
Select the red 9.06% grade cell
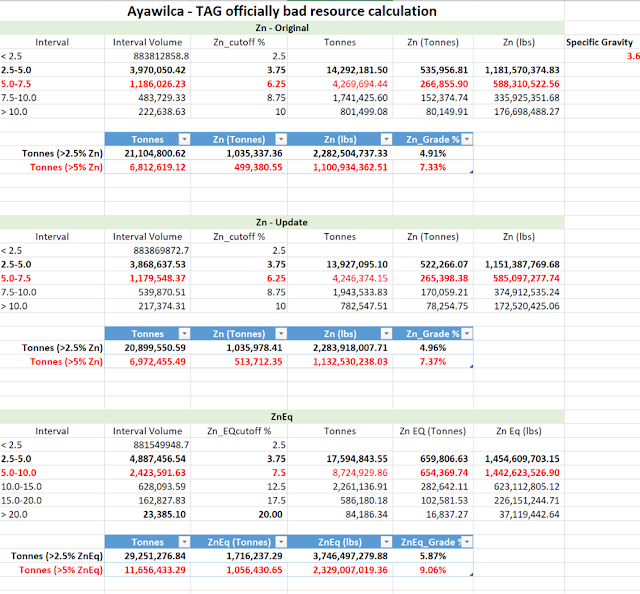(433, 570)
